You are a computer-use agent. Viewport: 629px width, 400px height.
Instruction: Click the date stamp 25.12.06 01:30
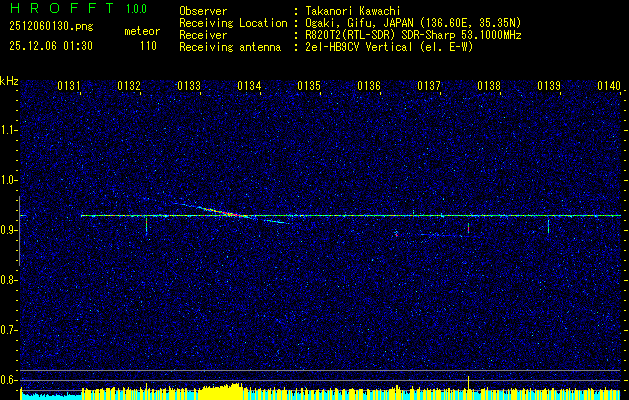51,46
